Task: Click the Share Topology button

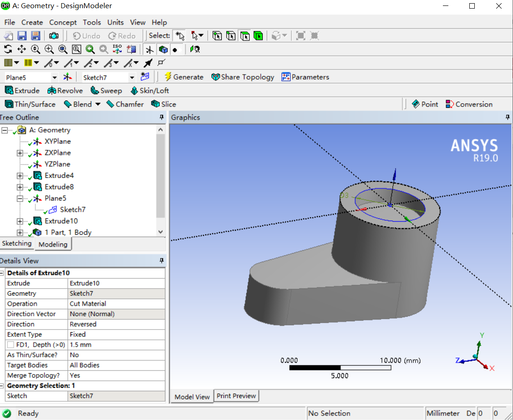Action: pos(243,77)
